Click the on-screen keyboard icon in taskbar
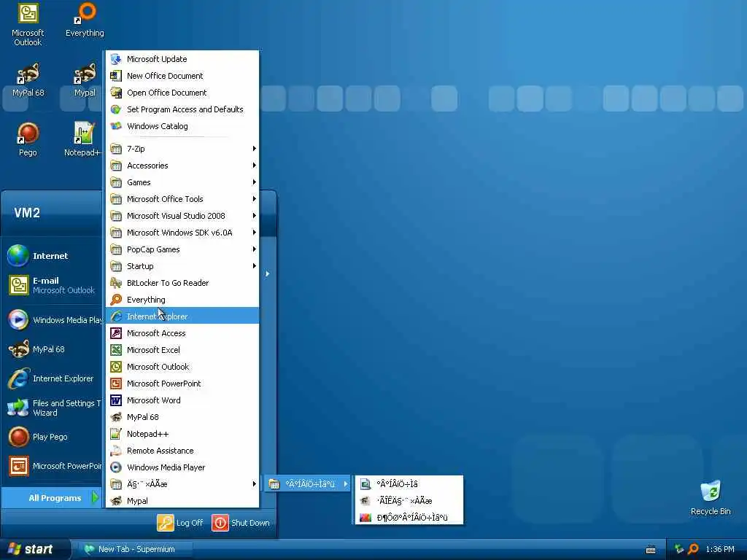The width and height of the screenshot is (747, 560). coord(651,550)
